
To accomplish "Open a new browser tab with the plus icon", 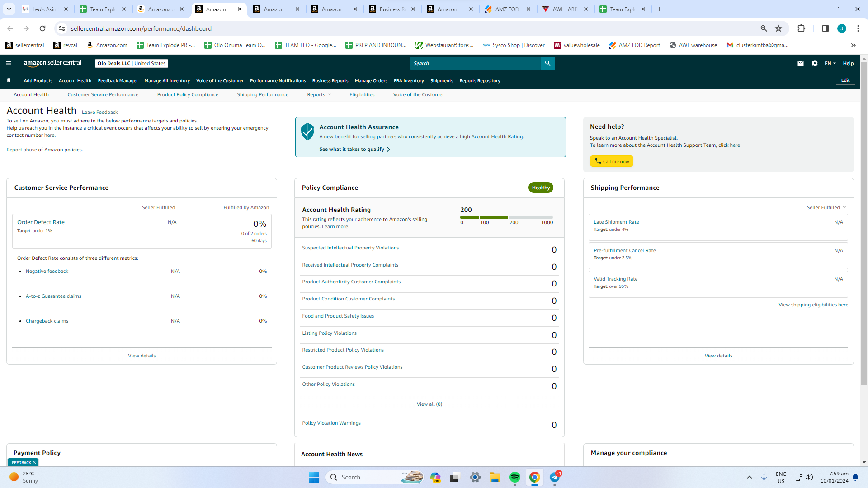I will [660, 9].
